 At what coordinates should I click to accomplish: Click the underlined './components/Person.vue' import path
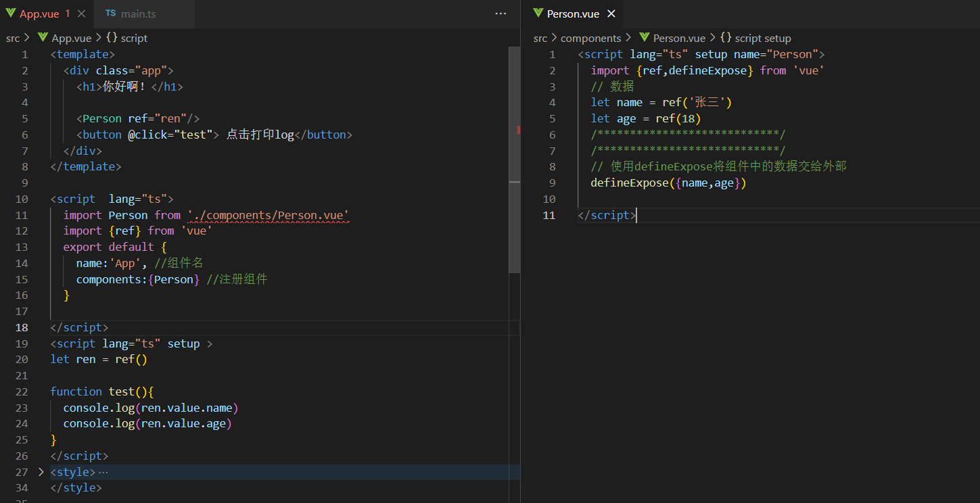click(269, 215)
